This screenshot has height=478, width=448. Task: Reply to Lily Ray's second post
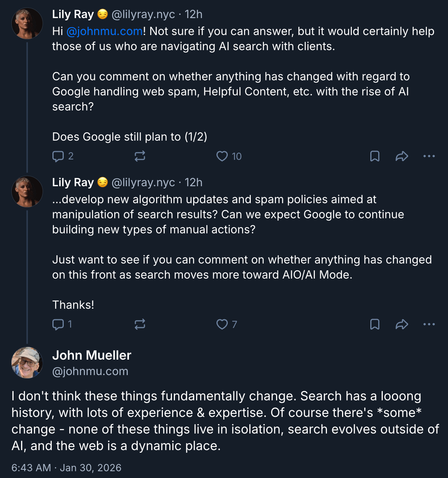point(58,325)
